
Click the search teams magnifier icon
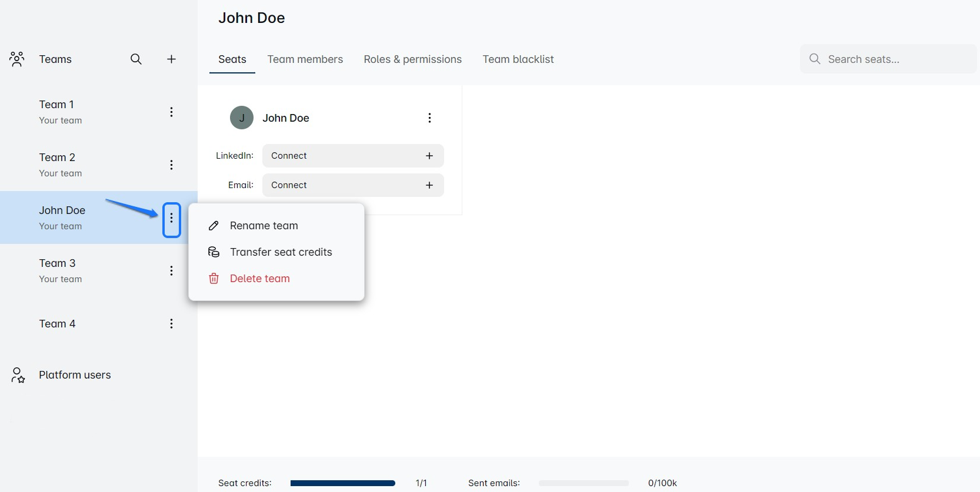click(x=136, y=59)
